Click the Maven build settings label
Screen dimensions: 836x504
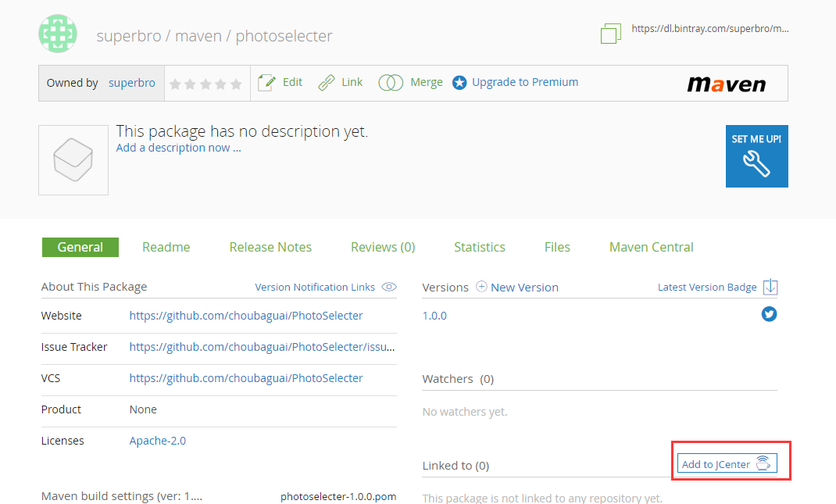[x=122, y=496]
